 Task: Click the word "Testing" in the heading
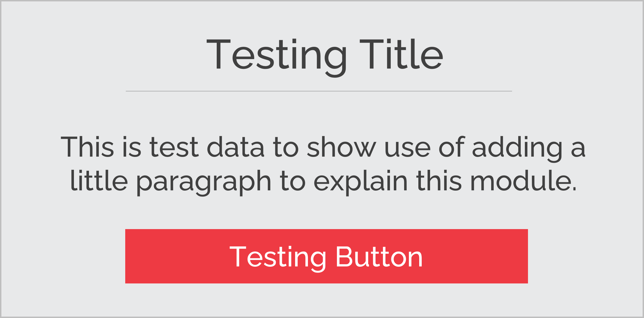coord(277,57)
